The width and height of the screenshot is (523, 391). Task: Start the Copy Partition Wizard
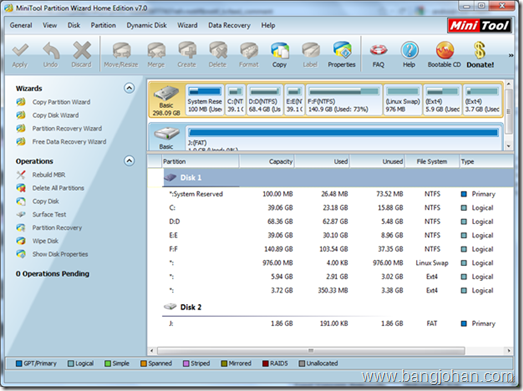pyautogui.click(x=61, y=102)
